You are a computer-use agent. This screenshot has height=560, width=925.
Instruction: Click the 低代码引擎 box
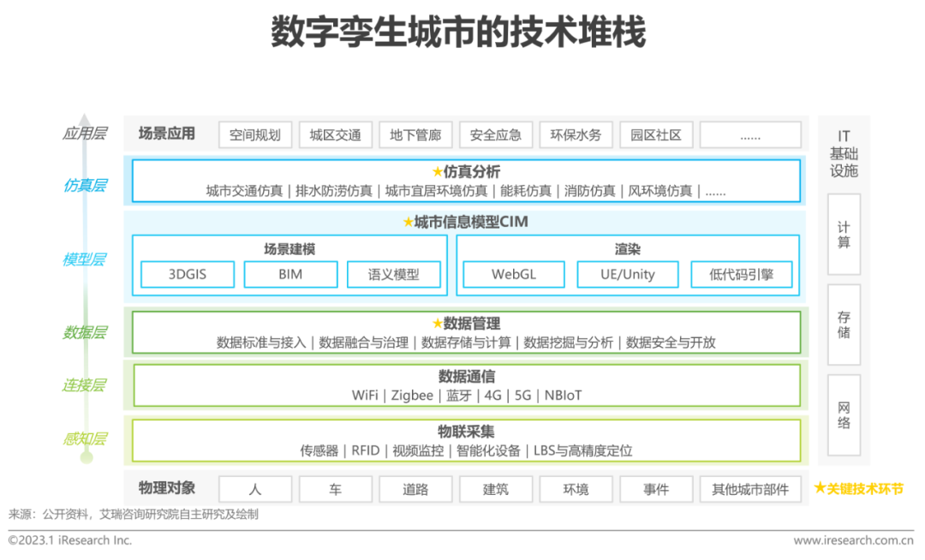[x=741, y=275]
